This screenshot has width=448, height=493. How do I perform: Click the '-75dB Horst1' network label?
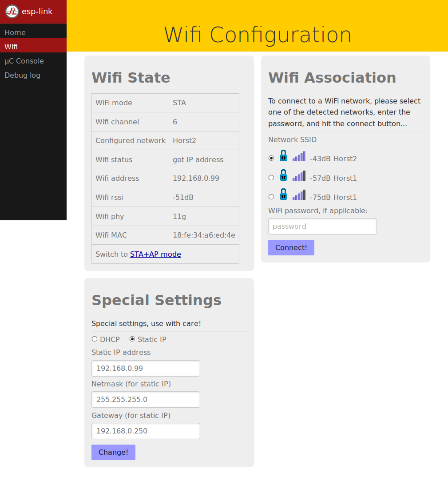333,198
